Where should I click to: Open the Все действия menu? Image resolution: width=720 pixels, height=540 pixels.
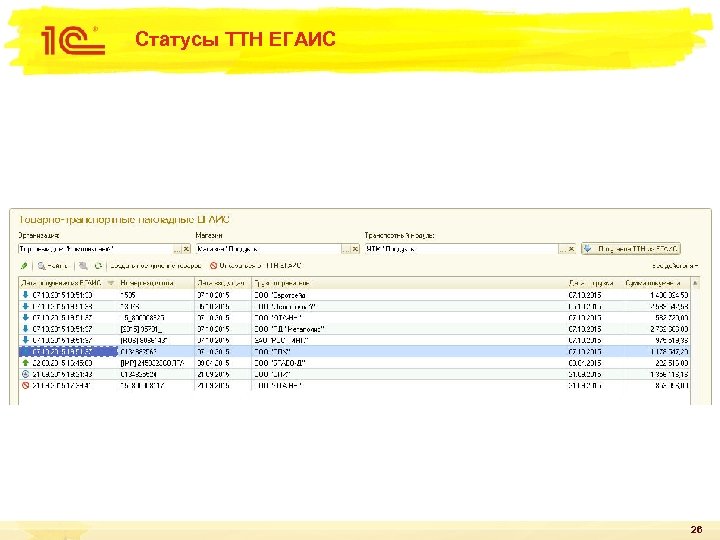675,266
